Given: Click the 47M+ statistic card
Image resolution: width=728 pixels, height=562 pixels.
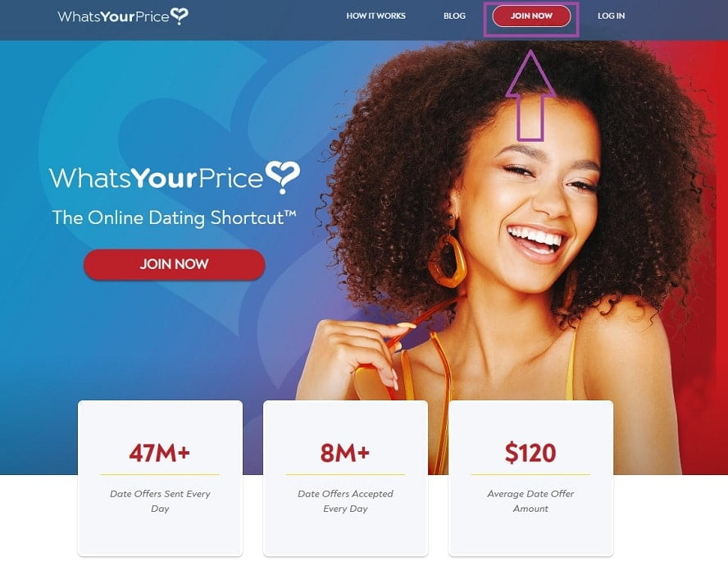Looking at the screenshot, I should click(160, 478).
